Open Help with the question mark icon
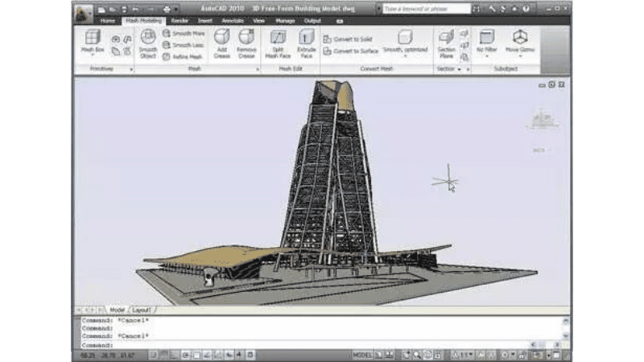The height and width of the screenshot is (362, 644). [x=526, y=9]
